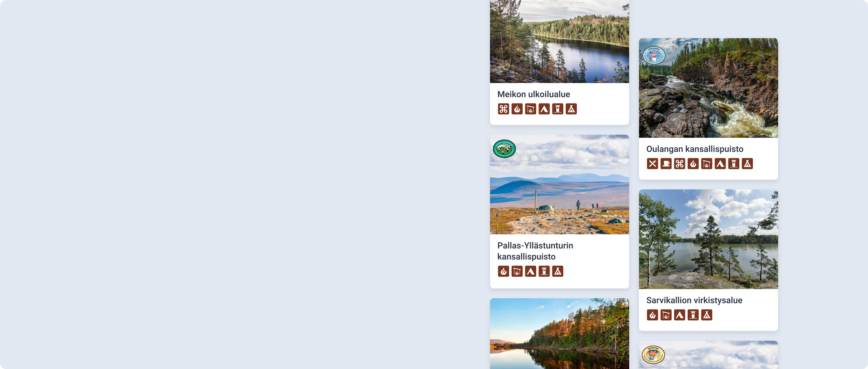
Task: Click the campfire icon under Pallas-Yllästunturin kansallispuisto
Action: [503, 271]
